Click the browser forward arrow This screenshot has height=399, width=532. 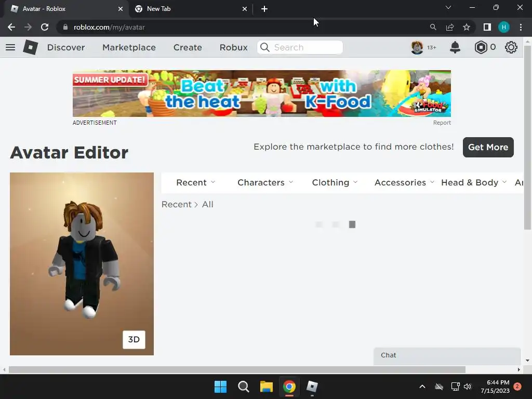pos(28,27)
